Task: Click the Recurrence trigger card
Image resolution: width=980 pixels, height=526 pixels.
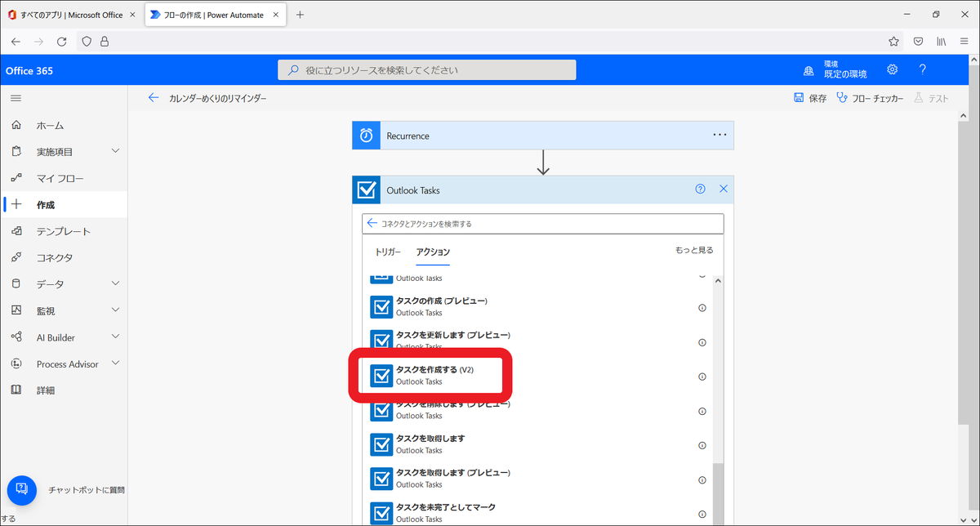Action: [543, 136]
